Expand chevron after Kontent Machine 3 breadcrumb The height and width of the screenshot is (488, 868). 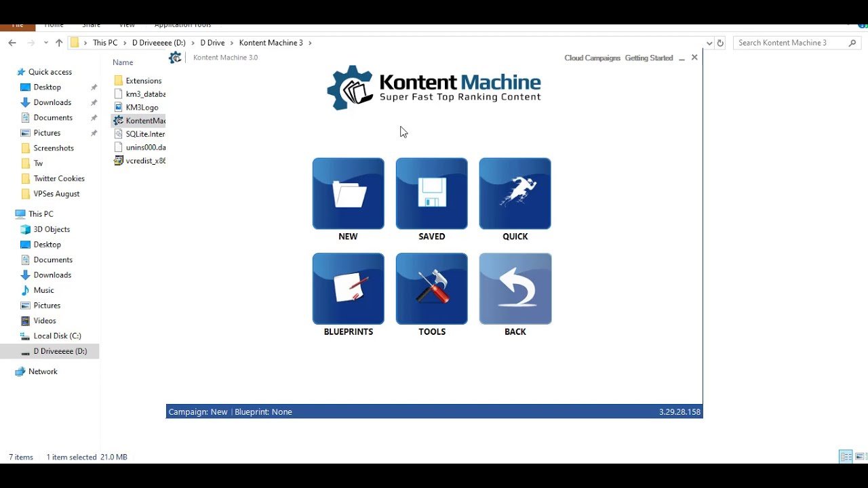point(311,43)
